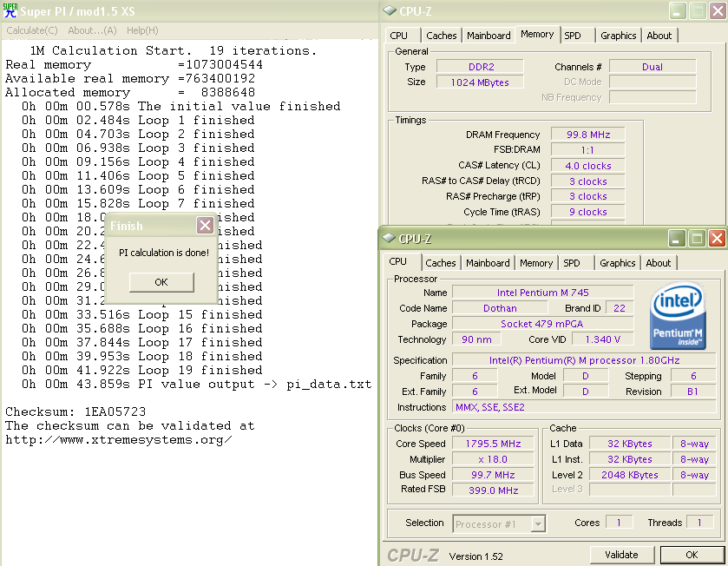Click the CPU-Z icon in the Memory window title bar

pos(389,10)
